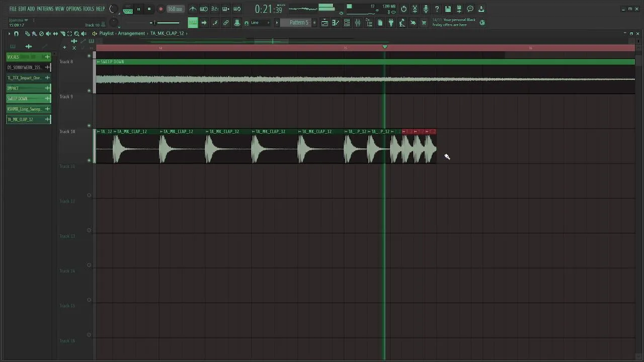The height and width of the screenshot is (362, 644).
Task: Toggle Song/Pattern mode switch
Action: (x=128, y=9)
